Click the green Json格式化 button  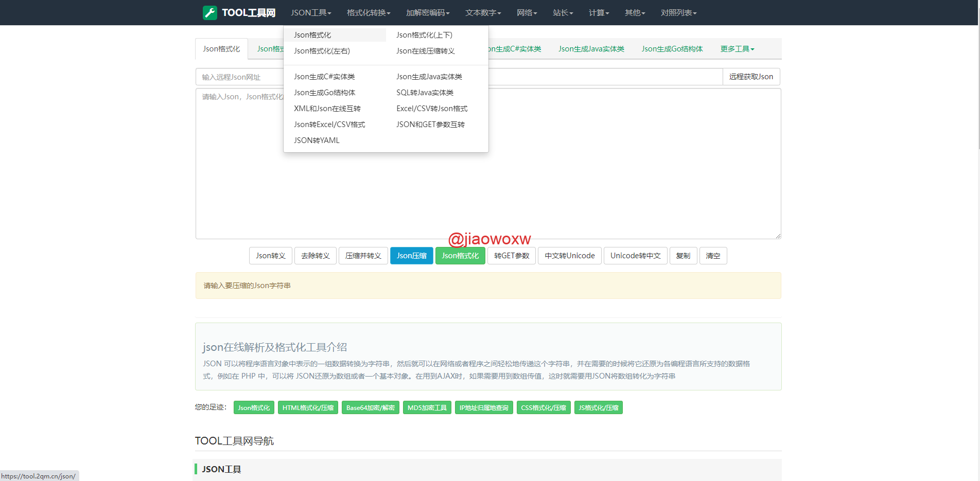coord(460,256)
